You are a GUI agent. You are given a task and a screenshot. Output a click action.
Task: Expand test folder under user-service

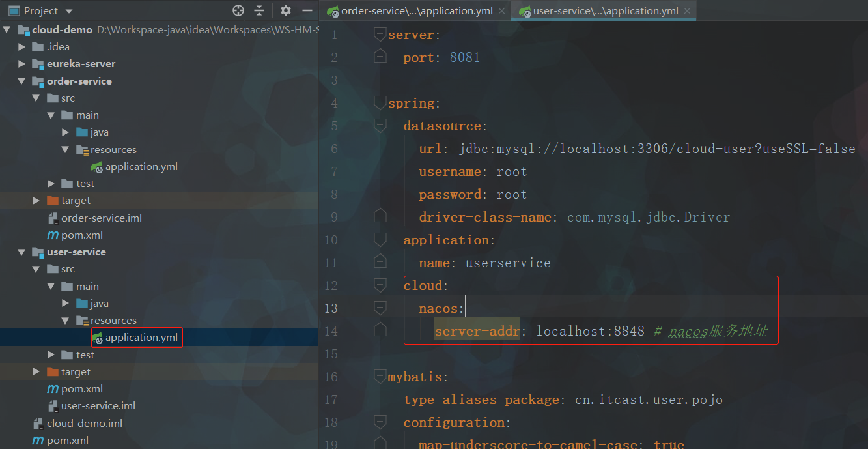pyautogui.click(x=51, y=355)
